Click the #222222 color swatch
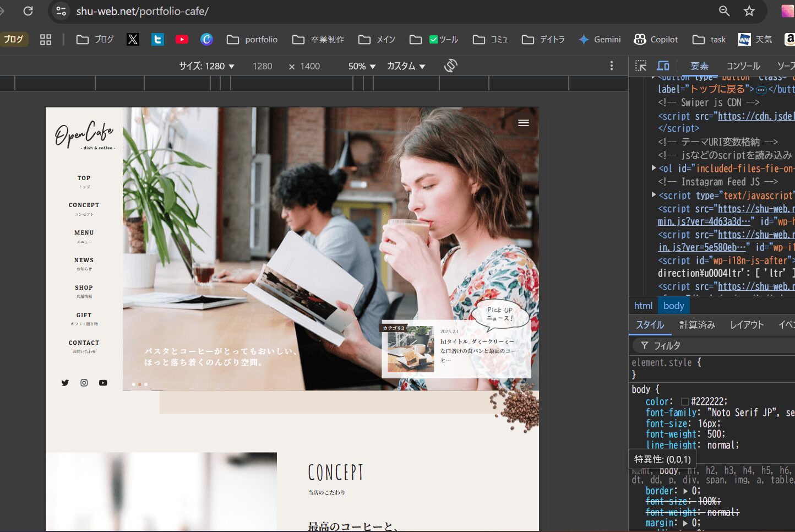The width and height of the screenshot is (795, 532). click(x=685, y=401)
